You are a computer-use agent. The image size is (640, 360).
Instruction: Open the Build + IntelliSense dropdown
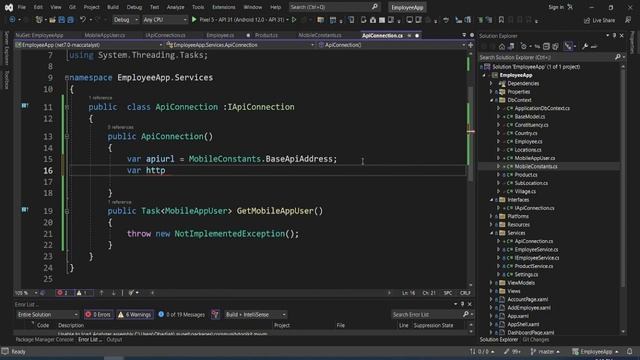[x=256, y=314]
